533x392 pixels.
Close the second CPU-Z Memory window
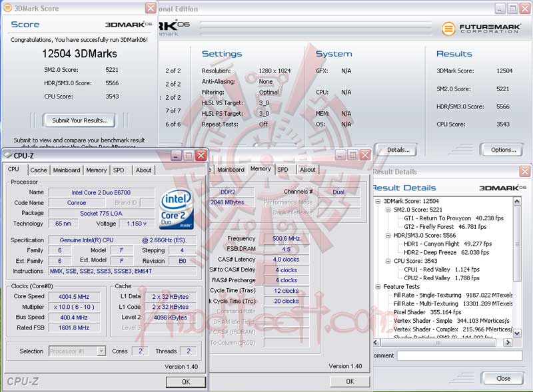365,155
